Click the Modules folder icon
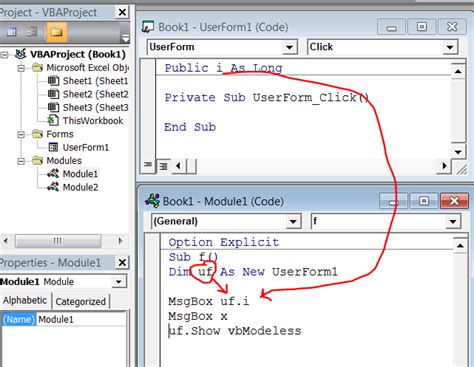Viewport: 474px width, 367px height. [x=37, y=161]
